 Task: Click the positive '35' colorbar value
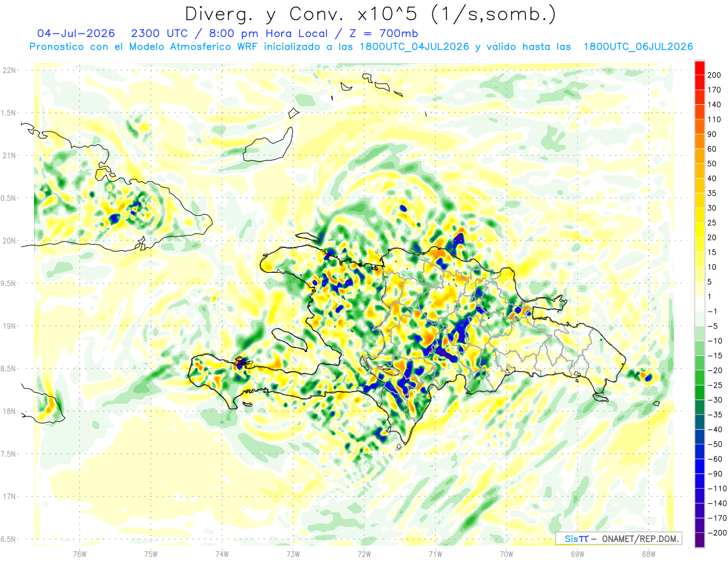coord(712,193)
